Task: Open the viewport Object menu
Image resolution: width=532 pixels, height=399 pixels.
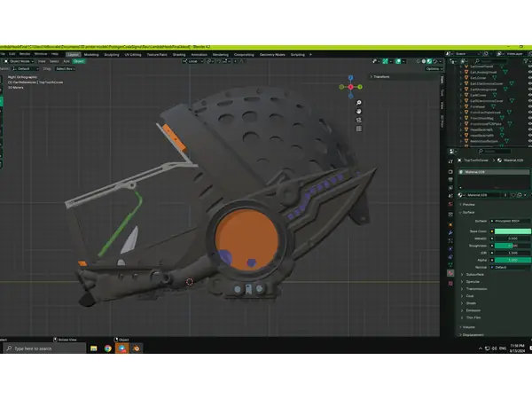Action: point(79,61)
